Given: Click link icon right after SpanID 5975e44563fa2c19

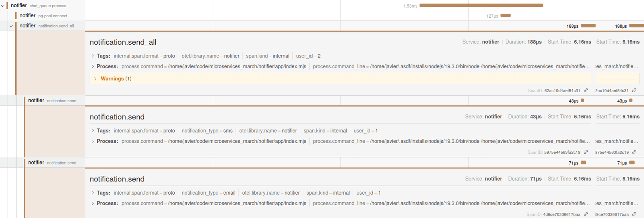Looking at the screenshot, I should click(x=586, y=152).
